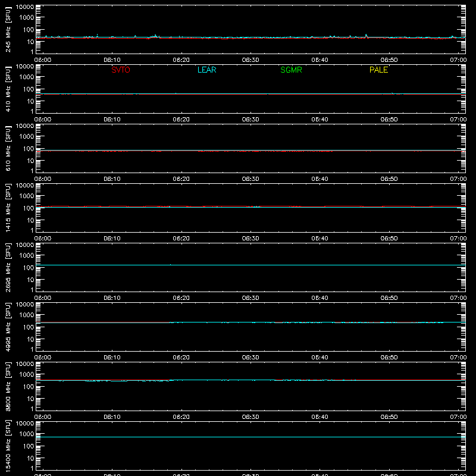Select the 4995 MHz [SFU] axis title
This screenshot has width=476, height=476.
(8, 327)
